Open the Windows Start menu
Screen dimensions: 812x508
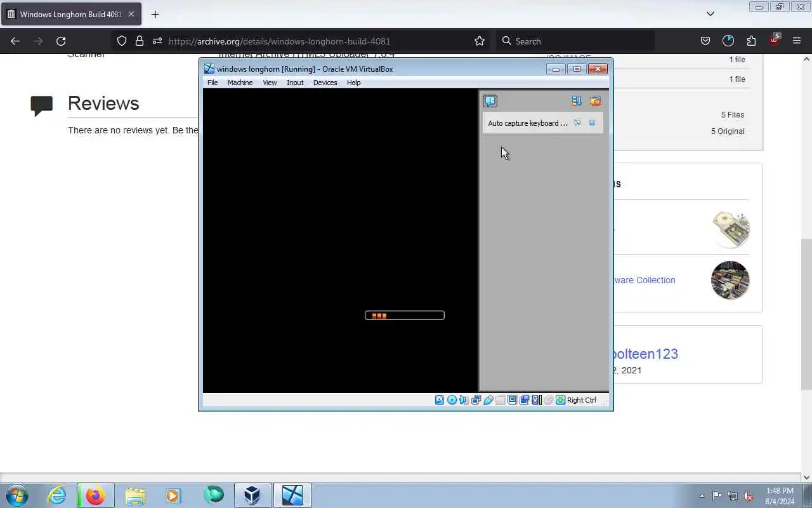[x=17, y=495]
